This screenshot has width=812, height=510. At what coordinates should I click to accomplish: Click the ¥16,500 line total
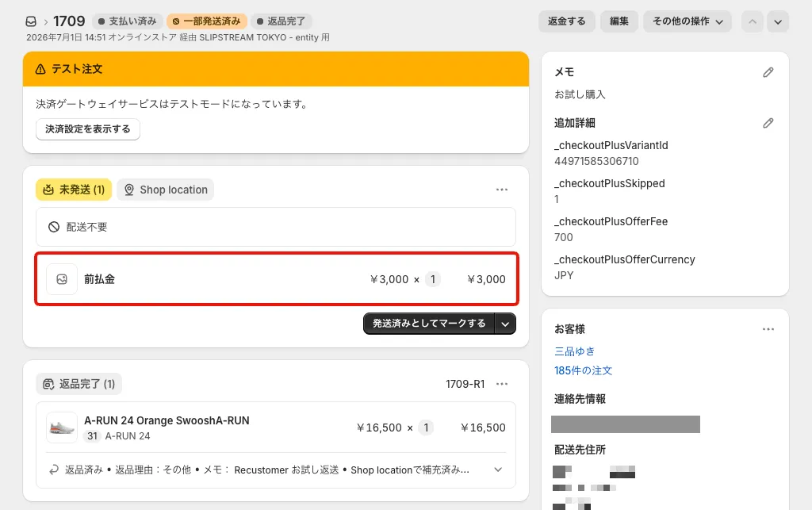483,428
